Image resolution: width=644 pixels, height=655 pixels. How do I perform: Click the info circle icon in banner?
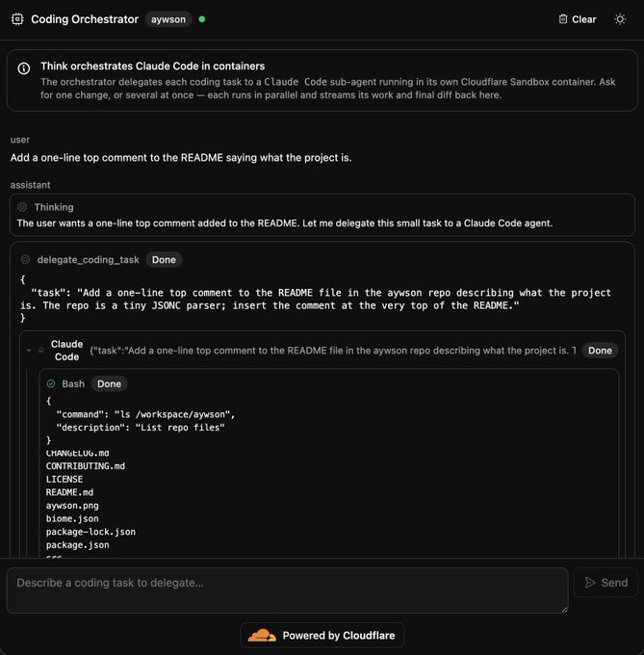point(24,68)
